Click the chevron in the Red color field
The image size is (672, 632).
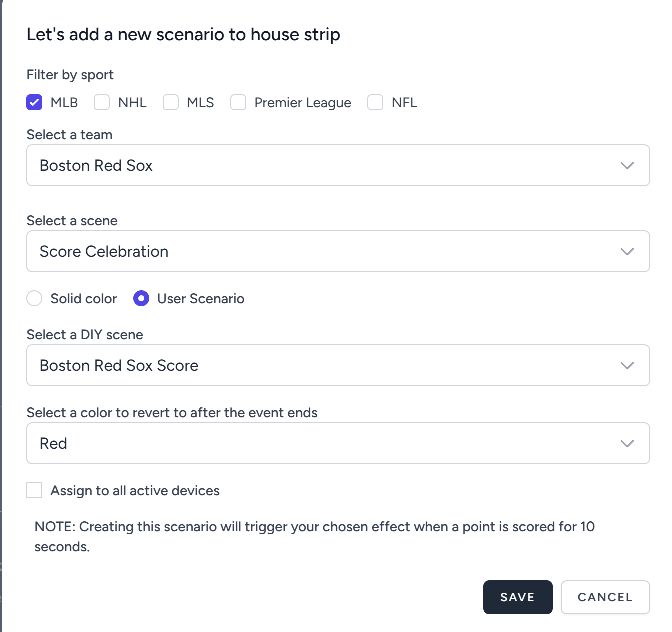coord(627,443)
